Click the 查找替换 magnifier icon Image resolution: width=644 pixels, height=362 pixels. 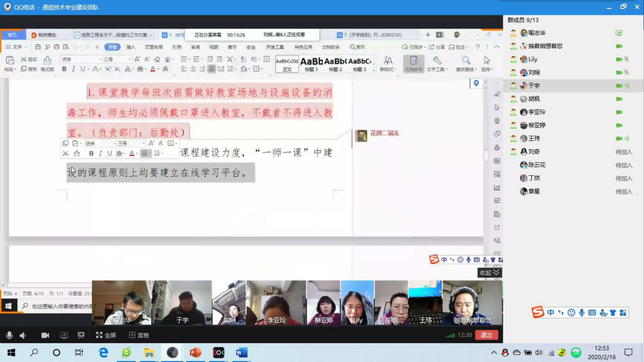pos(466,63)
